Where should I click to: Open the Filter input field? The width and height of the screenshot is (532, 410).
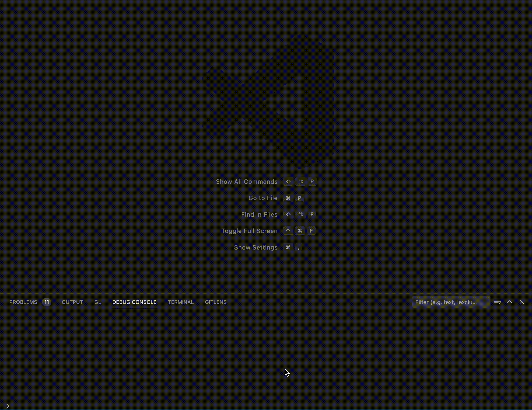coord(451,302)
